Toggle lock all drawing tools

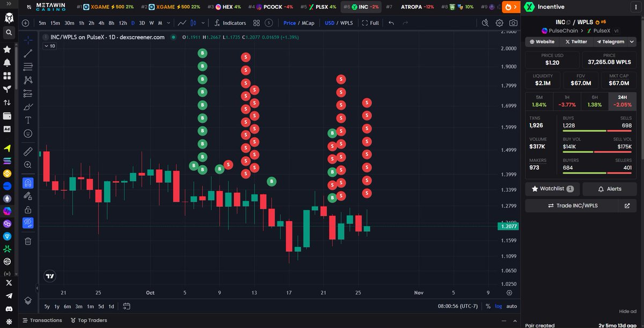(28, 210)
